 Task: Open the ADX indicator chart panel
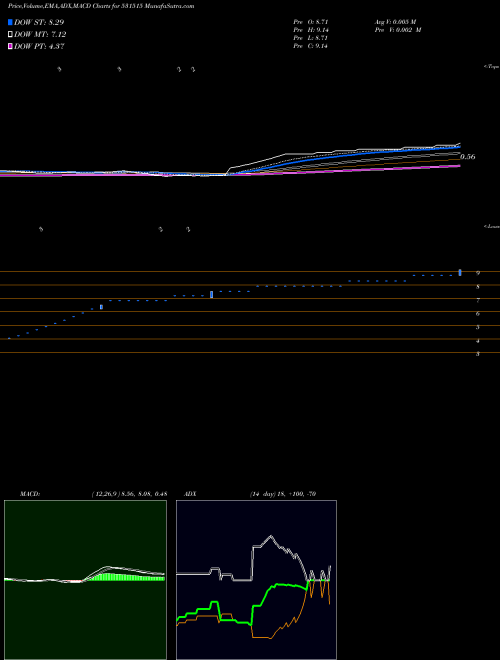(256, 580)
